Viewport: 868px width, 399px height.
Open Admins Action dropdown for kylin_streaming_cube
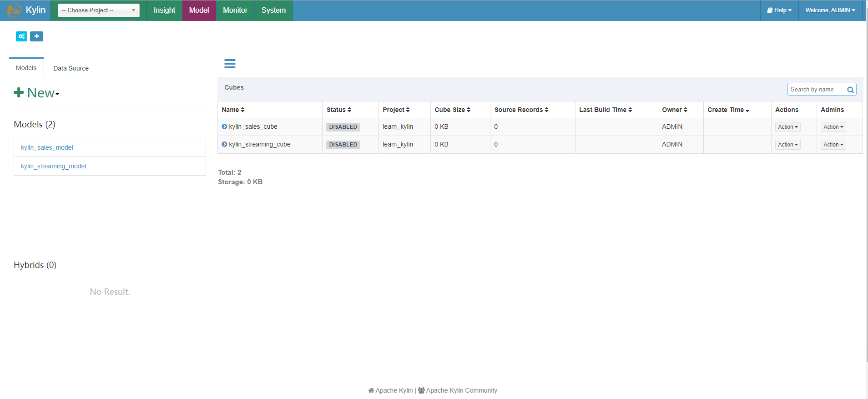(x=833, y=145)
